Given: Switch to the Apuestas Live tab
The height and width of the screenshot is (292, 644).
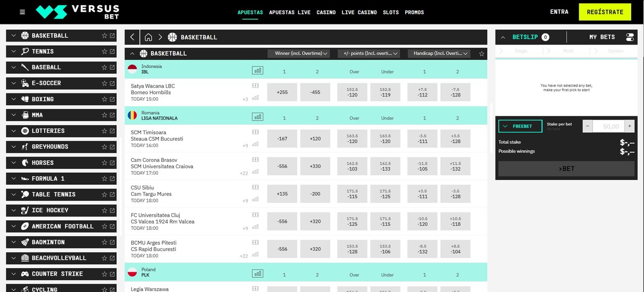Looking at the screenshot, I should point(289,12).
